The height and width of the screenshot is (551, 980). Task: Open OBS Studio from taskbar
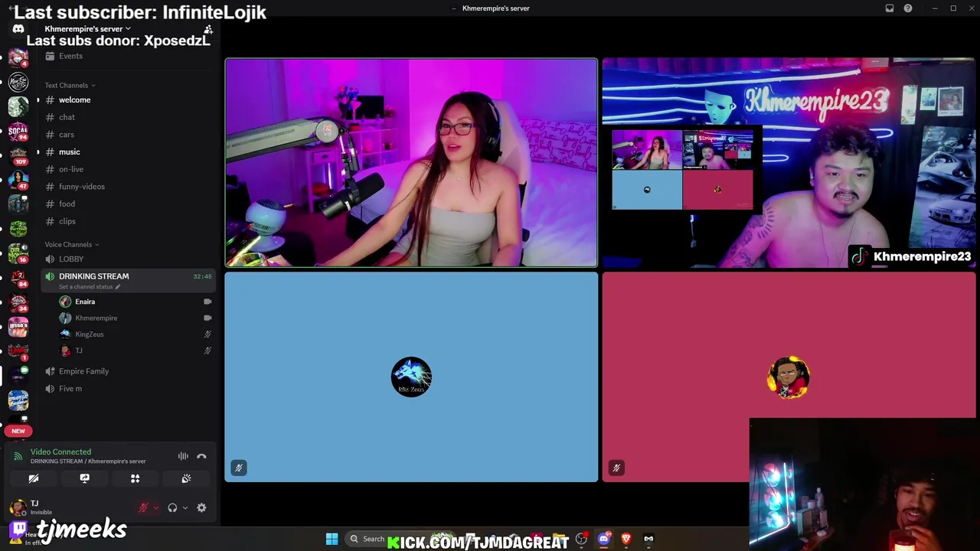pos(581,539)
